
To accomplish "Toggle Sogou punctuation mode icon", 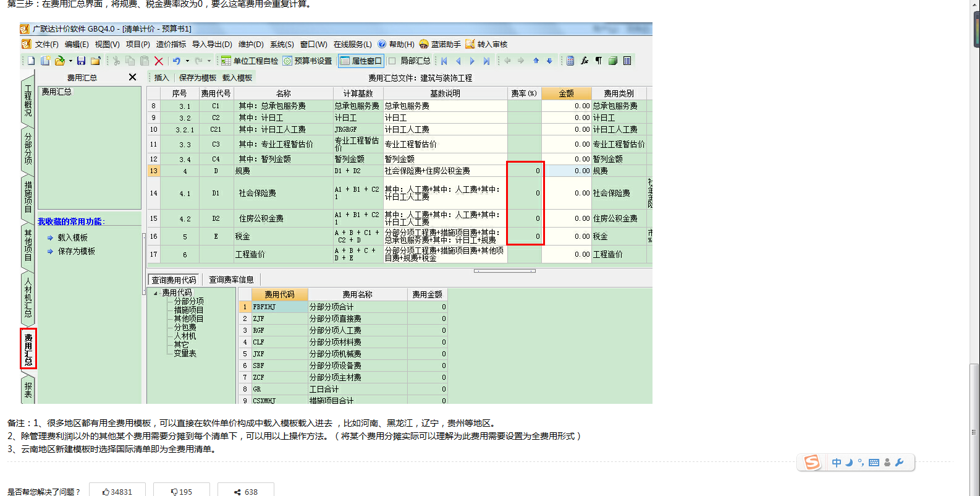I will point(861,463).
